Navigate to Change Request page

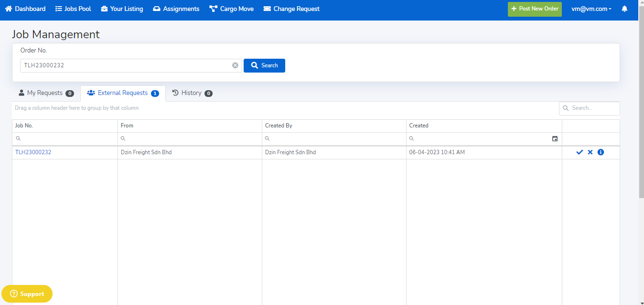coord(291,9)
